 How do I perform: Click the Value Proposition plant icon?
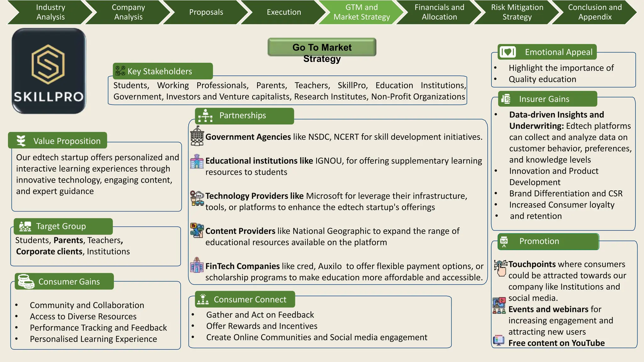tap(21, 141)
